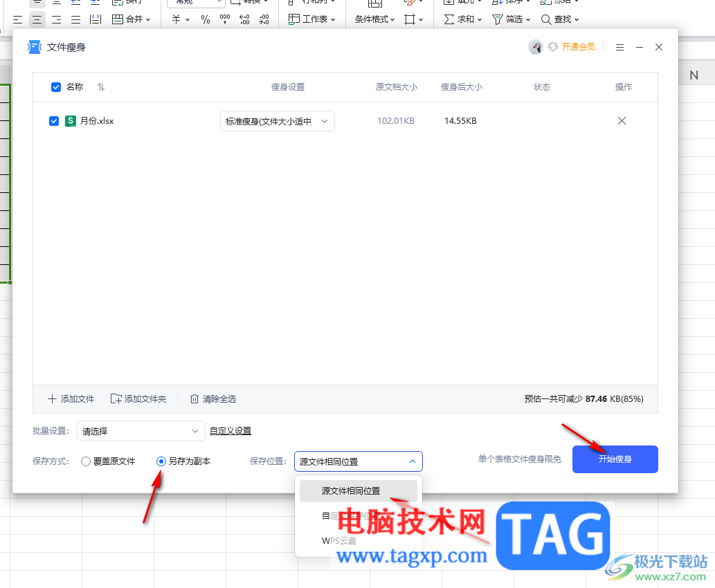Click the 开通会员 membership link
715x588 pixels.
[578, 47]
